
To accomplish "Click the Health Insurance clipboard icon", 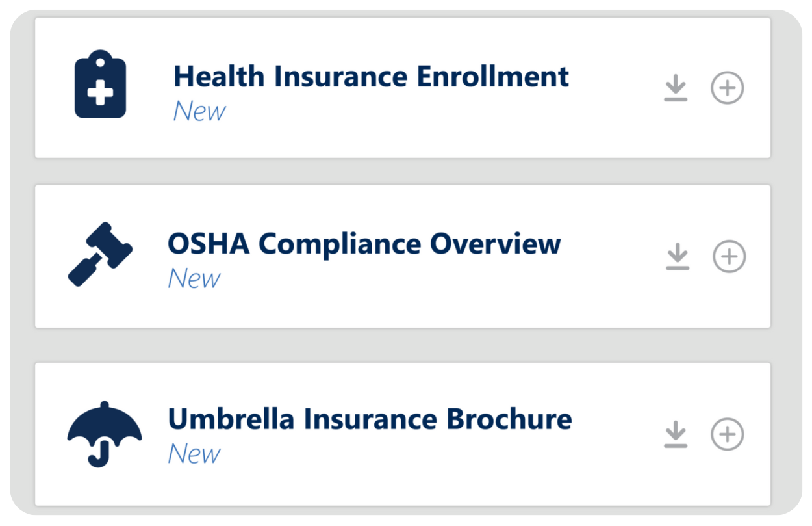I will pos(100,85).
